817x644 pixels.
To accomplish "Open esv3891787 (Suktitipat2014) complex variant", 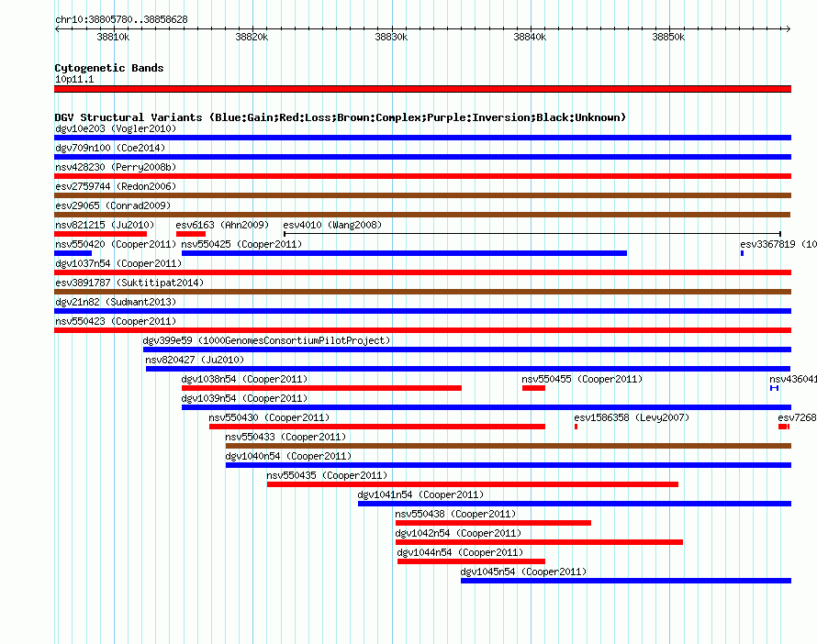I will [x=422, y=292].
